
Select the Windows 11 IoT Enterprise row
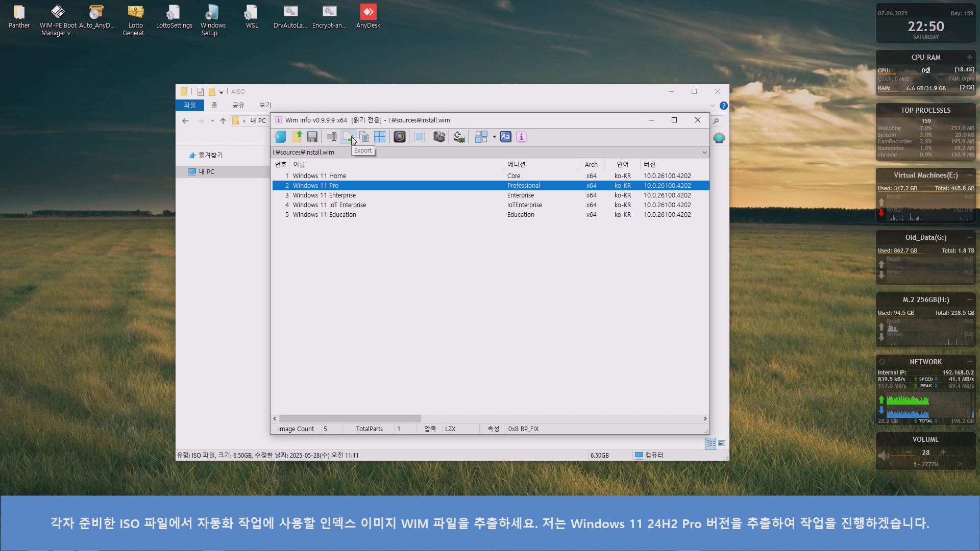(x=491, y=205)
